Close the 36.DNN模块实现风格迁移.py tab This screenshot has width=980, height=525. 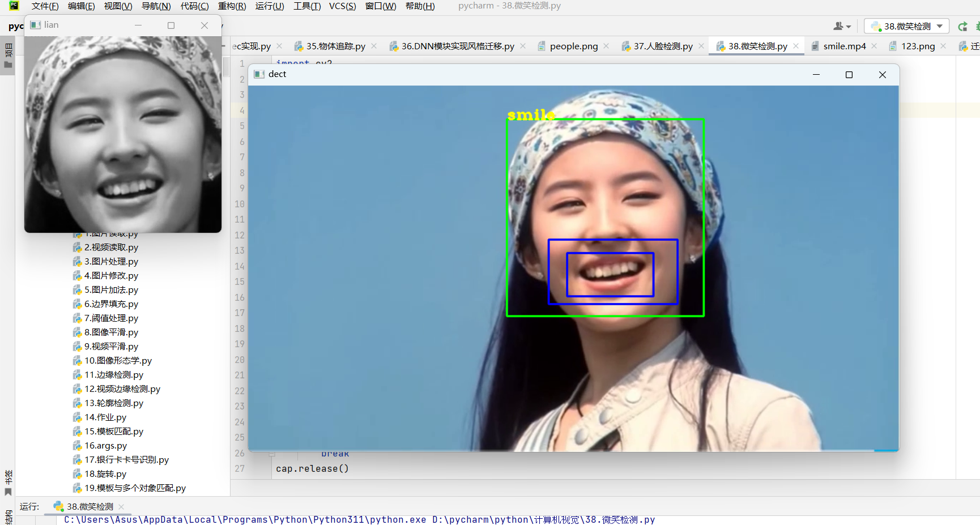[523, 46]
